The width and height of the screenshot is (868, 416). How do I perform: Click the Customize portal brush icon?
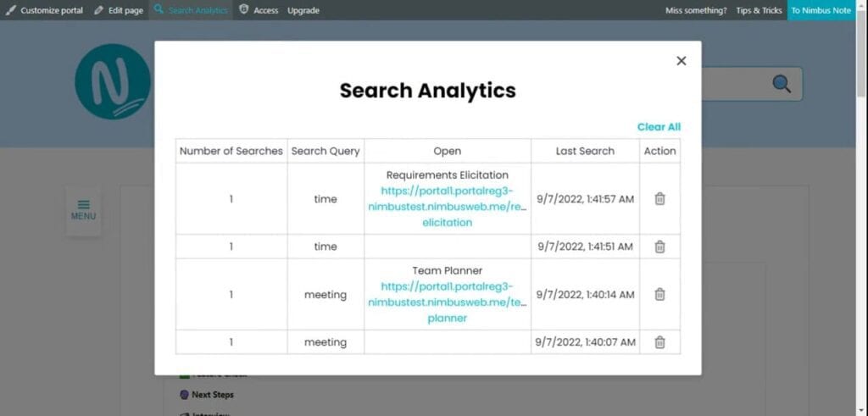pos(10,10)
